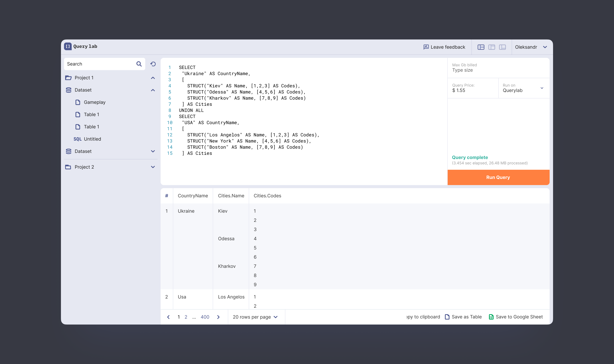Click the Gameplay table file icon

tap(78, 102)
